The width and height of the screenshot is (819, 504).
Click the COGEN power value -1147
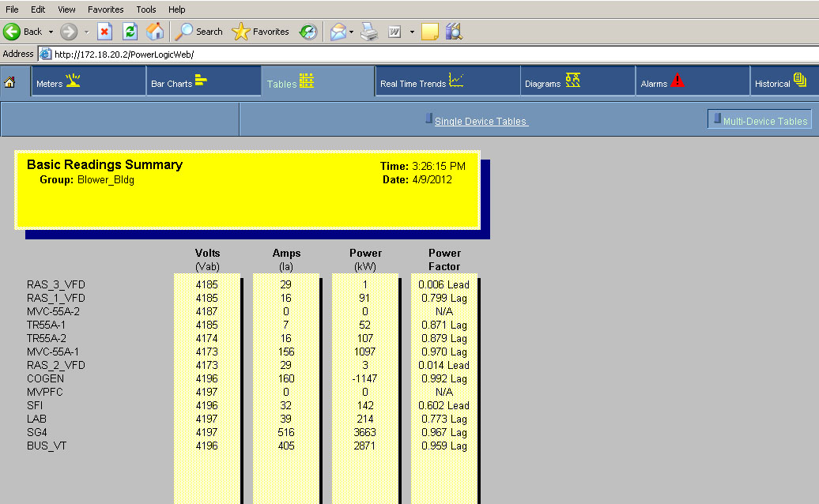click(364, 378)
